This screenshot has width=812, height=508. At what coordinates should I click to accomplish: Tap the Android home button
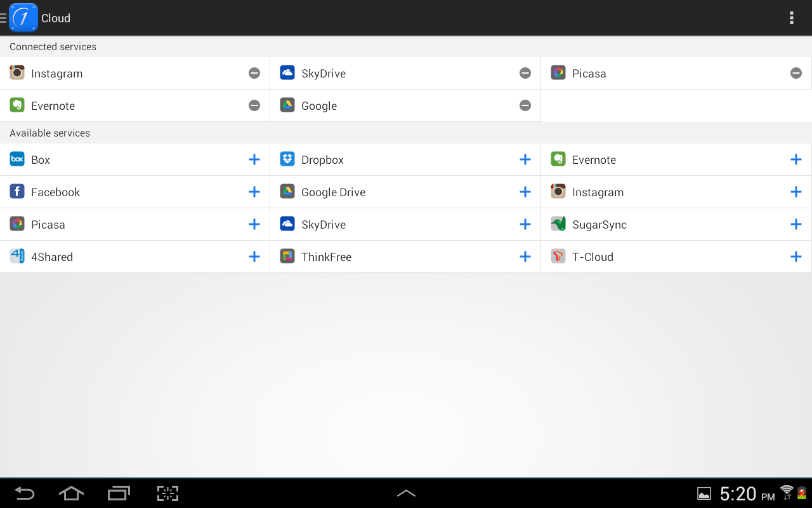coord(71,493)
